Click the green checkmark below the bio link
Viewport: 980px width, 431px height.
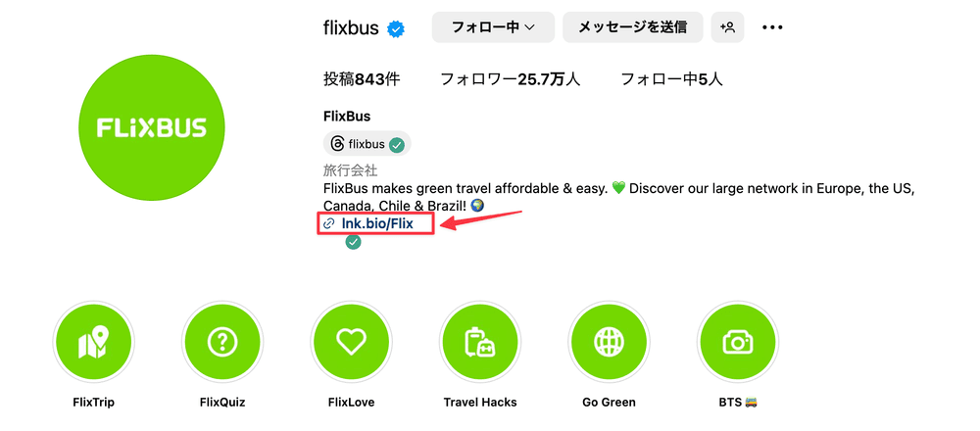click(x=353, y=242)
